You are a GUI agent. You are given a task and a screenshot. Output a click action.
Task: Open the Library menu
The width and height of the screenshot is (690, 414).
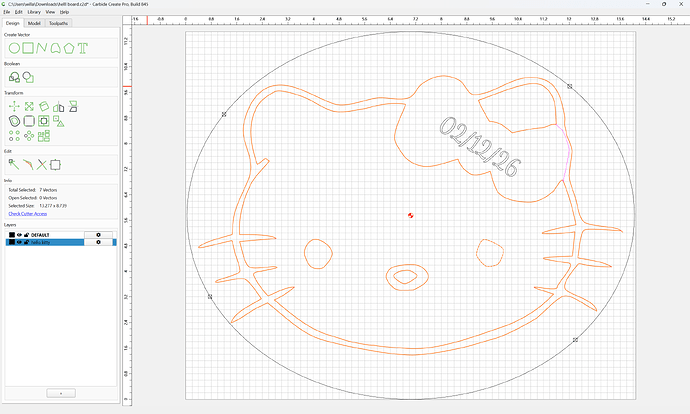click(34, 12)
